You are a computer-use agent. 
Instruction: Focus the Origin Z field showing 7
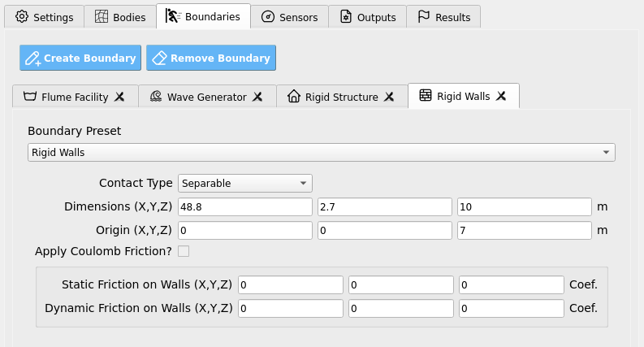pyautogui.click(x=525, y=230)
